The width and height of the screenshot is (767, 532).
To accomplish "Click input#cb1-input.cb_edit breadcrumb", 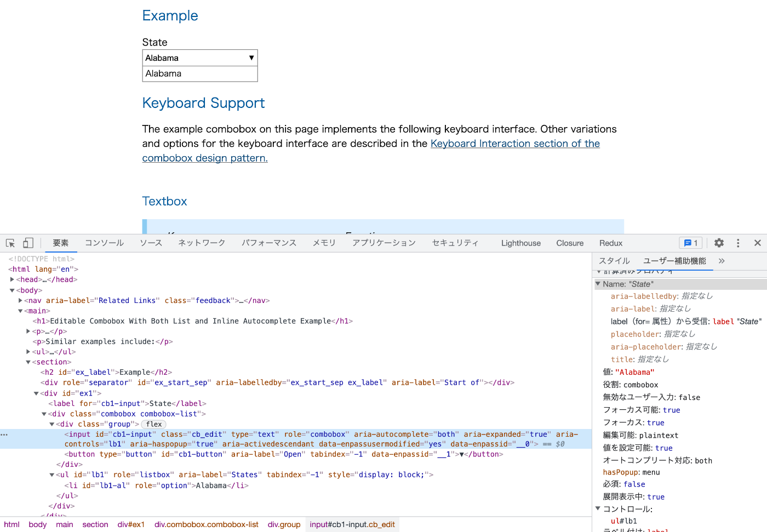I will pos(352,524).
